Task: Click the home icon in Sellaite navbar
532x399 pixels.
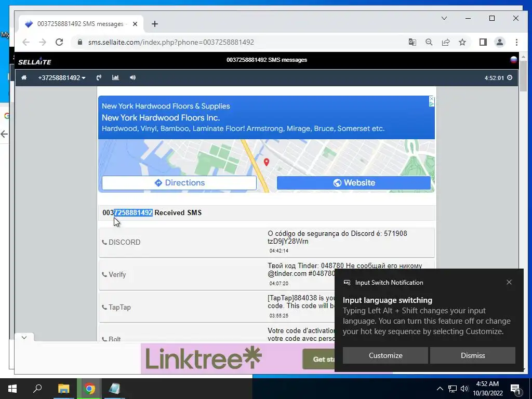Action: click(x=24, y=78)
